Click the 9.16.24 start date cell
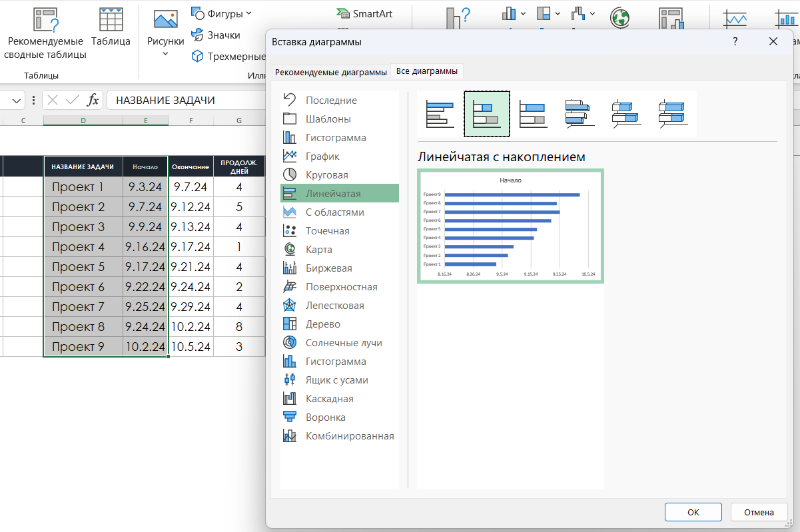 tap(145, 247)
